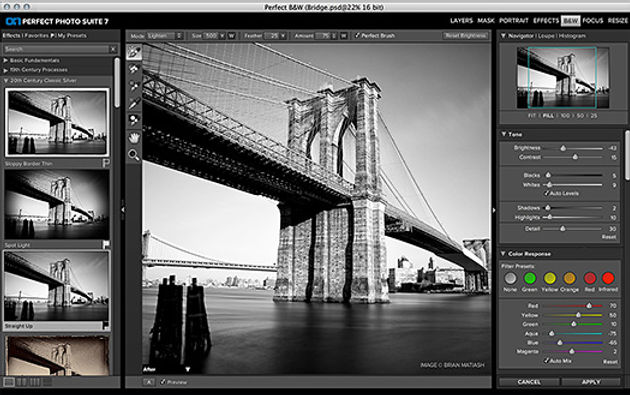Toggle the Auto Levels checkbox
Screen dimensions: 630x395
pos(546,193)
